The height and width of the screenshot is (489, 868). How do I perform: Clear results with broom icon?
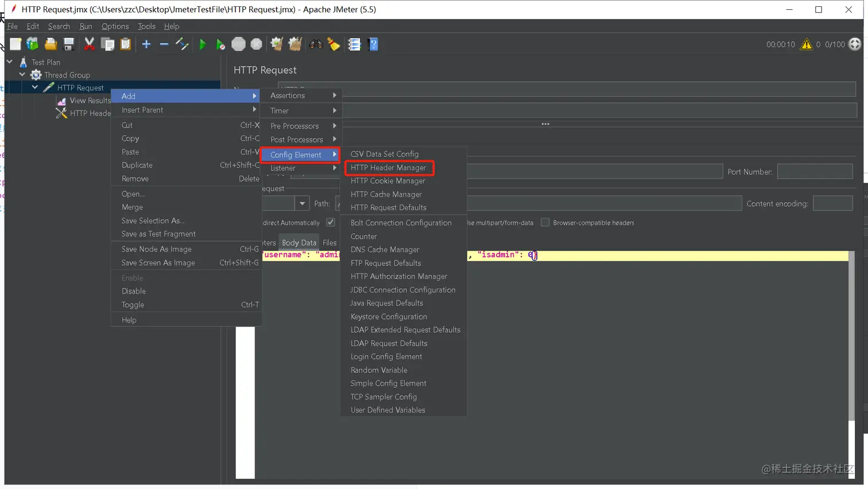277,44
